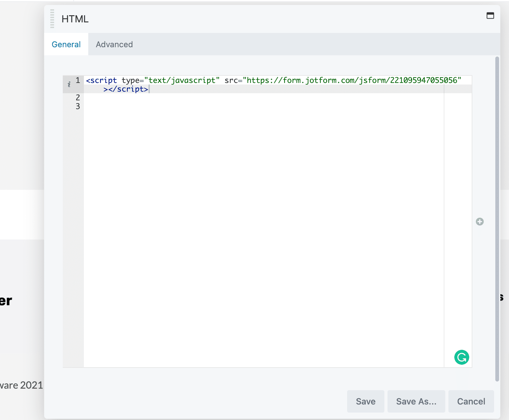Image resolution: width=509 pixels, height=420 pixels.
Task: Switch to the General tab
Action: pos(66,44)
